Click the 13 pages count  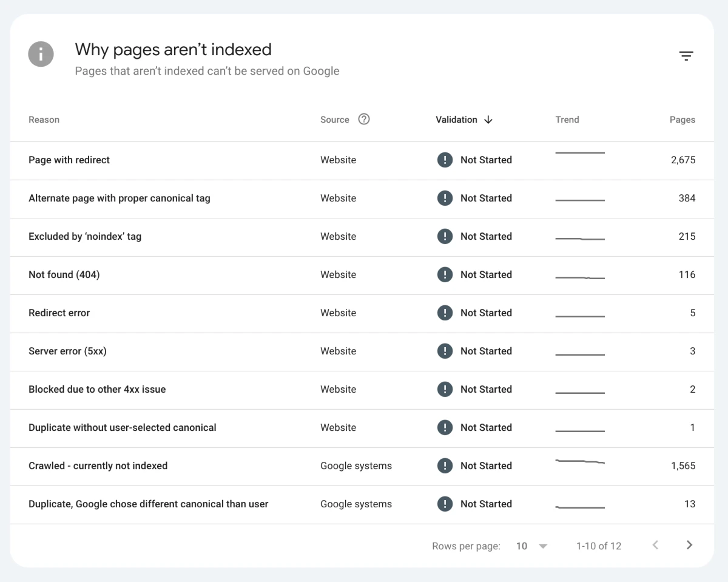(x=690, y=504)
